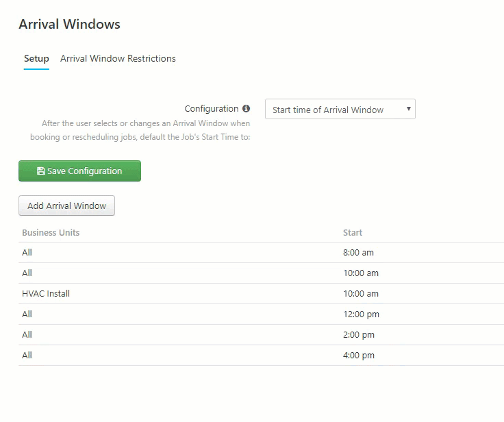Click the Configuration info icon
Viewport: 504px width, 422px height.
click(247, 108)
